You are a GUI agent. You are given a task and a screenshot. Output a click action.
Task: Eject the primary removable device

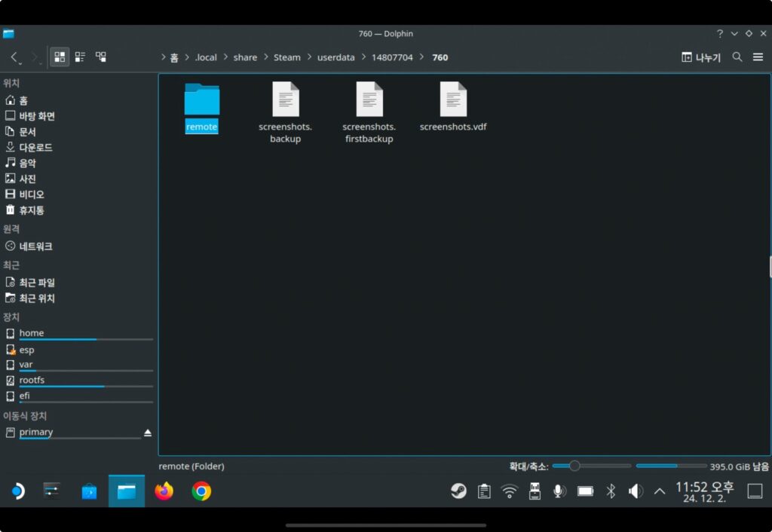(148, 433)
